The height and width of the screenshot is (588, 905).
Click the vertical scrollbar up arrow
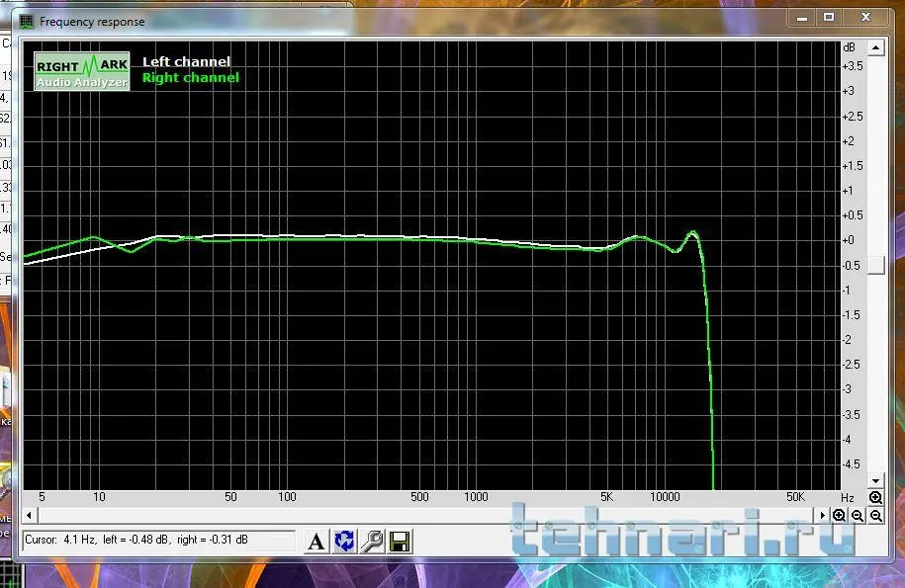click(x=876, y=47)
